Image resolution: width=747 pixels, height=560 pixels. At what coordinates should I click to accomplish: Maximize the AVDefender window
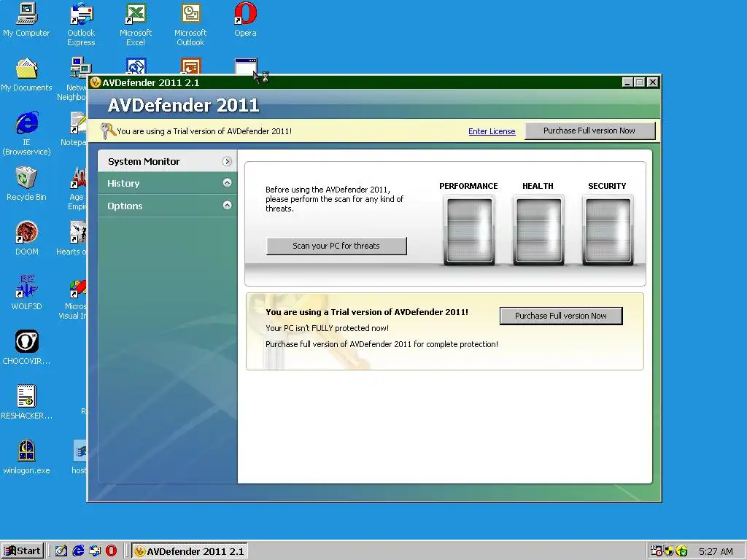(640, 82)
